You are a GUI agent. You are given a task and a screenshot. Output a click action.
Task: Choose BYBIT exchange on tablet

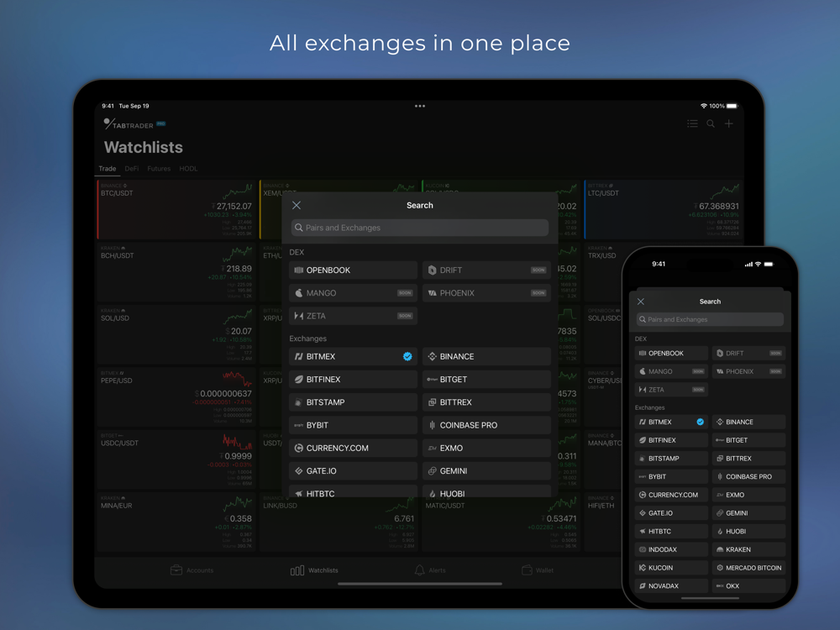(353, 425)
